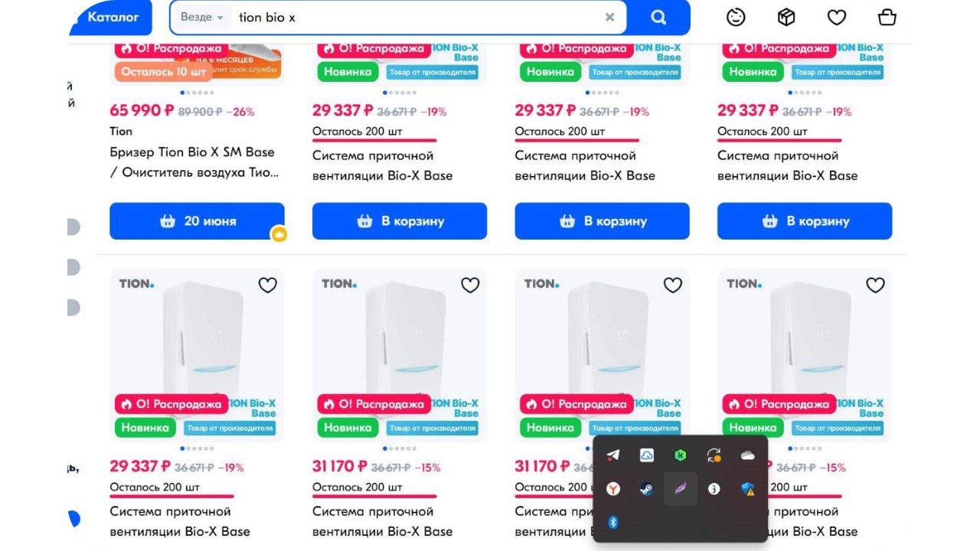This screenshot has width=980, height=551.
Task: Click the 20 июня delivery button
Action: [197, 221]
